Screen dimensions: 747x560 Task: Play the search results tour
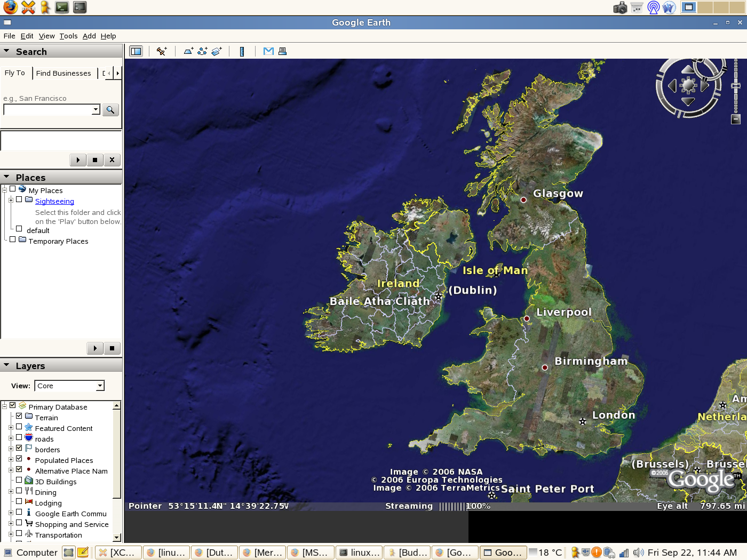click(x=78, y=160)
